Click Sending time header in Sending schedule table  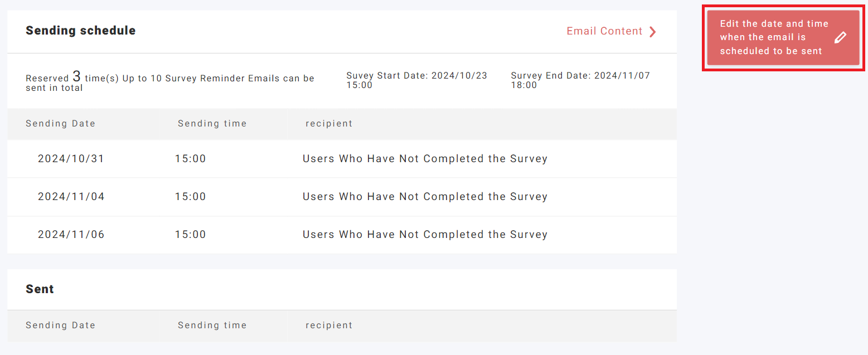pyautogui.click(x=212, y=124)
